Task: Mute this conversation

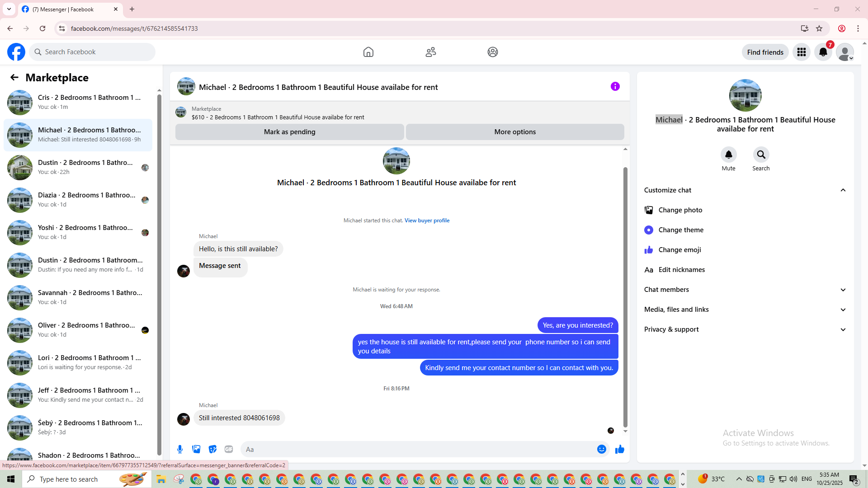Action: tap(728, 155)
